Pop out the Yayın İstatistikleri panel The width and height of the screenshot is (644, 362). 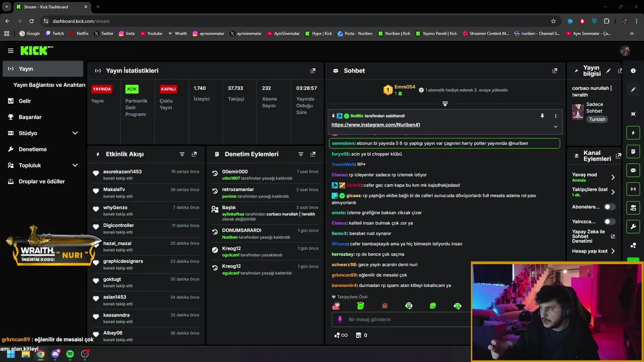(x=313, y=71)
